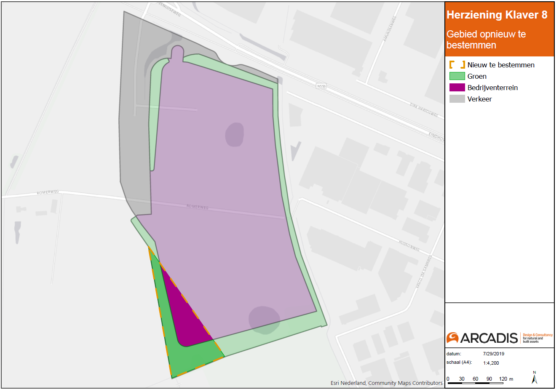The width and height of the screenshot is (559, 392).
Task: Click the purple Bedrijventerrein legend swatch
Action: click(x=457, y=88)
